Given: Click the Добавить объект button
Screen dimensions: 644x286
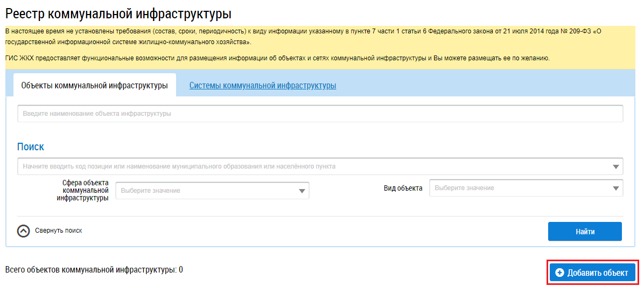Looking at the screenshot, I should (592, 273).
